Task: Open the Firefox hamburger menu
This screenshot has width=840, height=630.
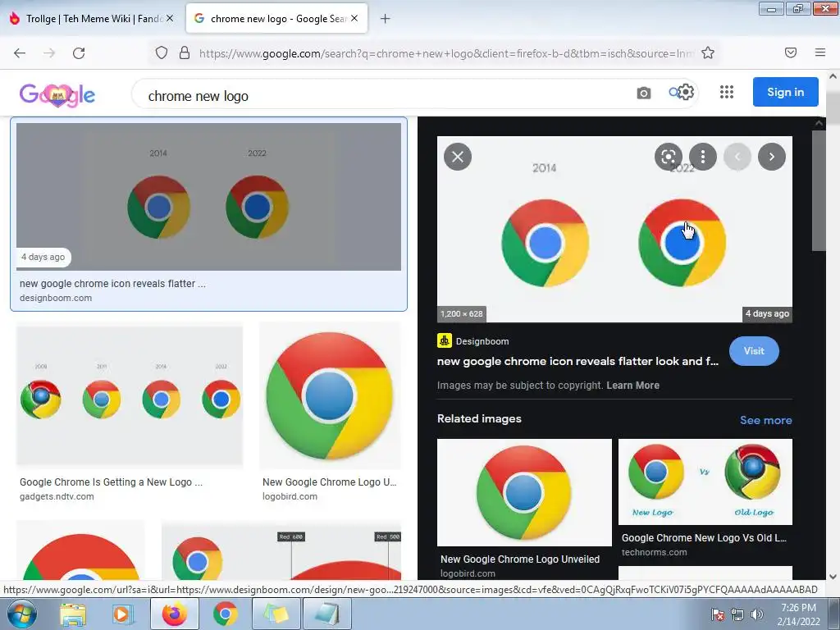Action: coord(820,52)
